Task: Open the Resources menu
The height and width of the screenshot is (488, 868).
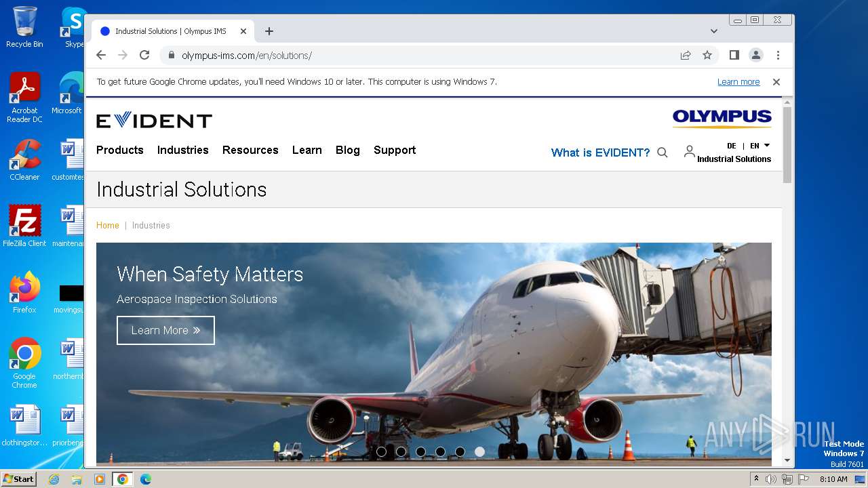Action: coord(250,150)
